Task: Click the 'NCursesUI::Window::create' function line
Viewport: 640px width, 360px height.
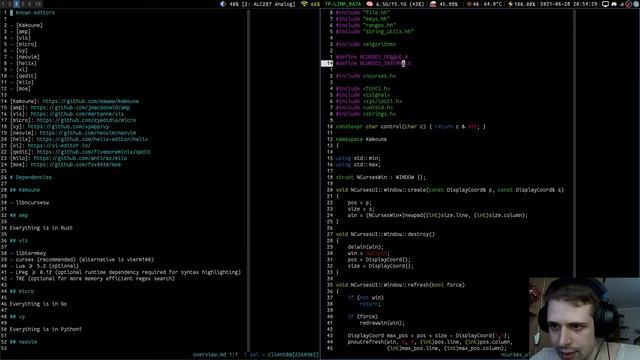Action: coord(449,190)
